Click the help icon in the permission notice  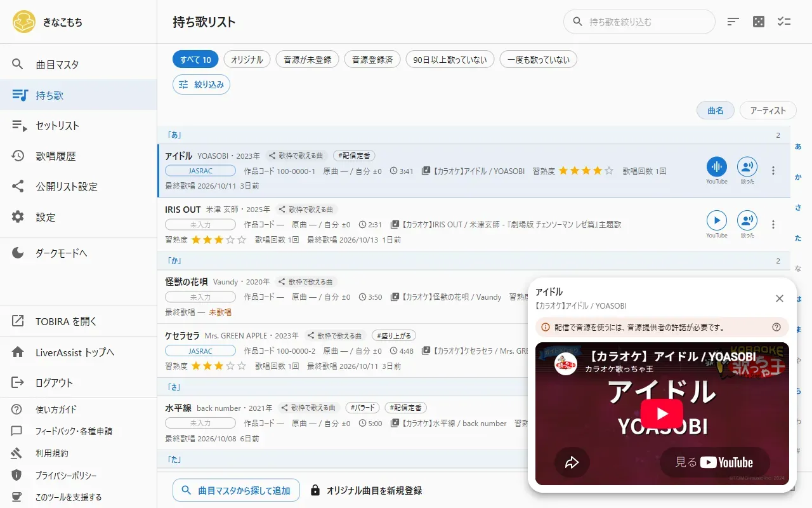coord(776,328)
